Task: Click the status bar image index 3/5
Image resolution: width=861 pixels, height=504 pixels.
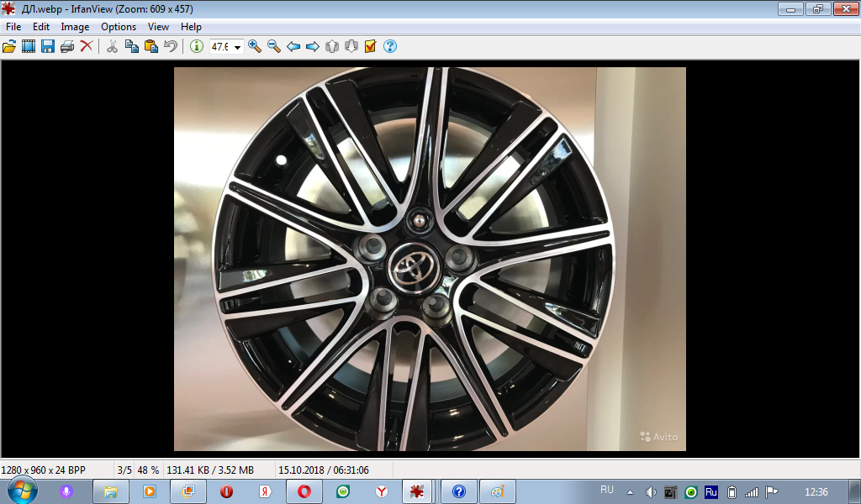Action: point(124,470)
